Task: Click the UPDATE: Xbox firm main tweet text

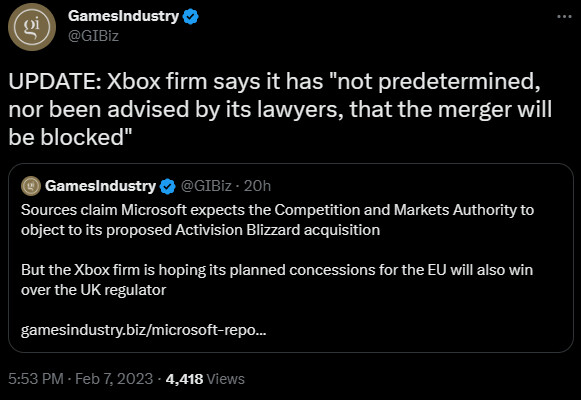Action: [280, 109]
